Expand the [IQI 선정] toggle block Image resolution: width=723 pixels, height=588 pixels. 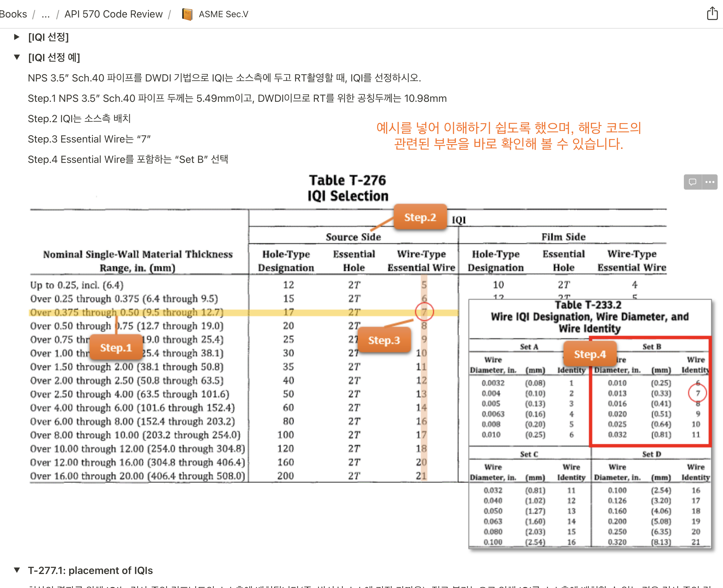pos(17,37)
